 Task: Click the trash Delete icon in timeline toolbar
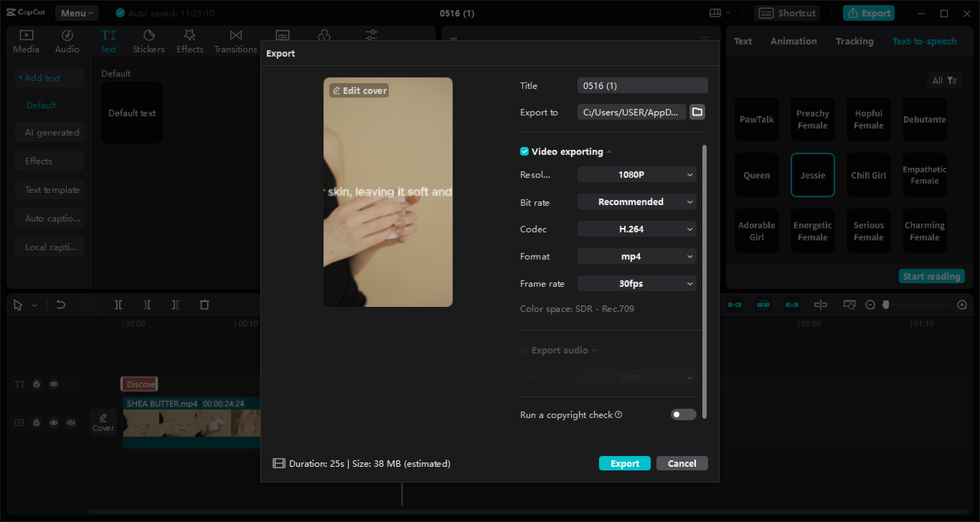(x=204, y=305)
